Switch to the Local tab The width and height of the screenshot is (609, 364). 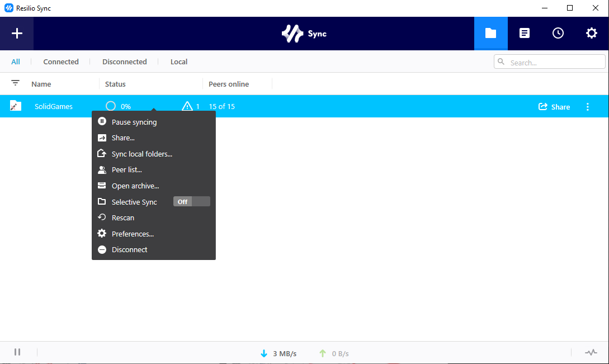tap(178, 62)
